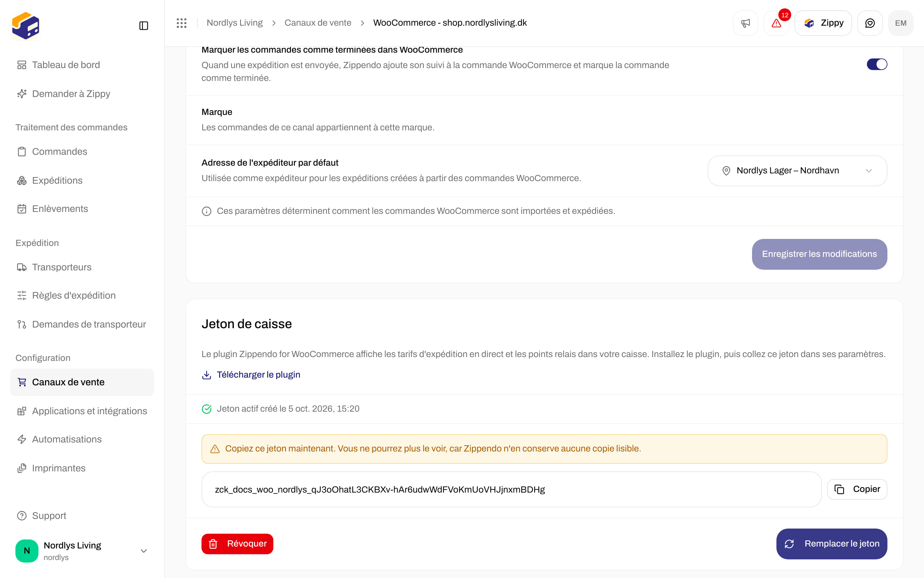Image resolution: width=924 pixels, height=578 pixels.
Task: Open the apps grid icon
Action: pos(182,23)
